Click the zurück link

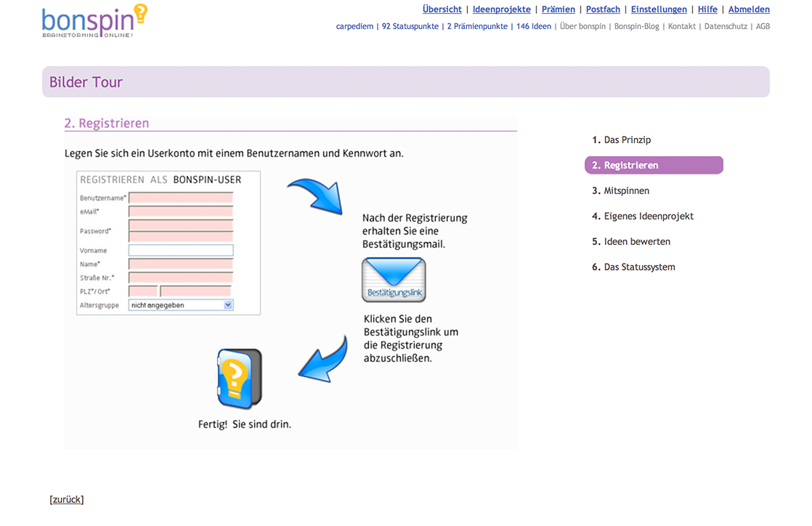pyautogui.click(x=67, y=500)
